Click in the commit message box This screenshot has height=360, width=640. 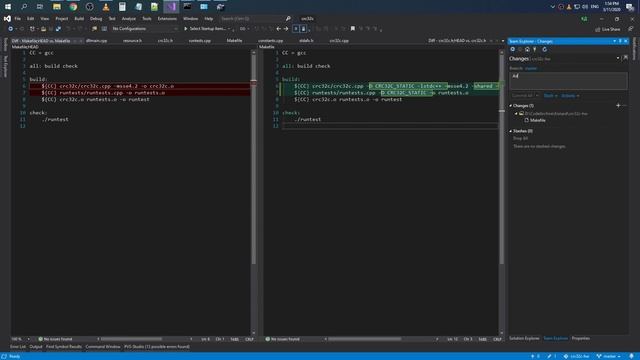pyautogui.click(x=568, y=81)
